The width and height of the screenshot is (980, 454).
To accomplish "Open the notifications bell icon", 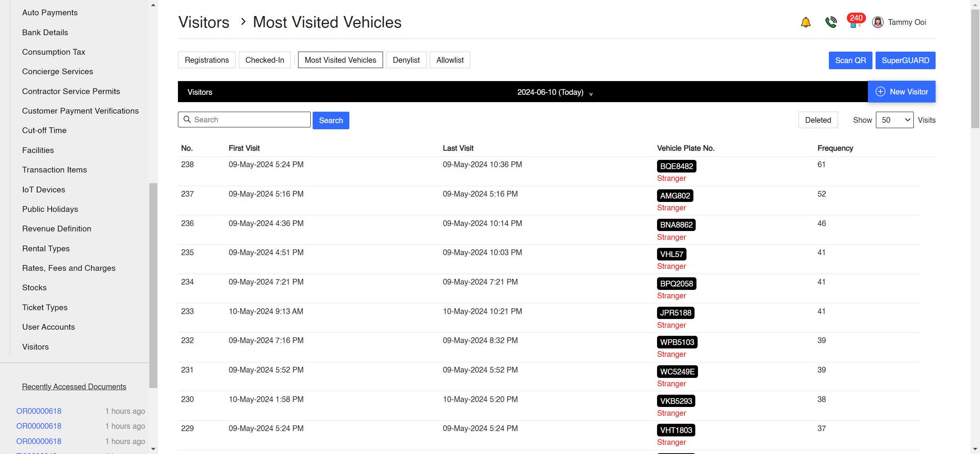I will (x=806, y=22).
